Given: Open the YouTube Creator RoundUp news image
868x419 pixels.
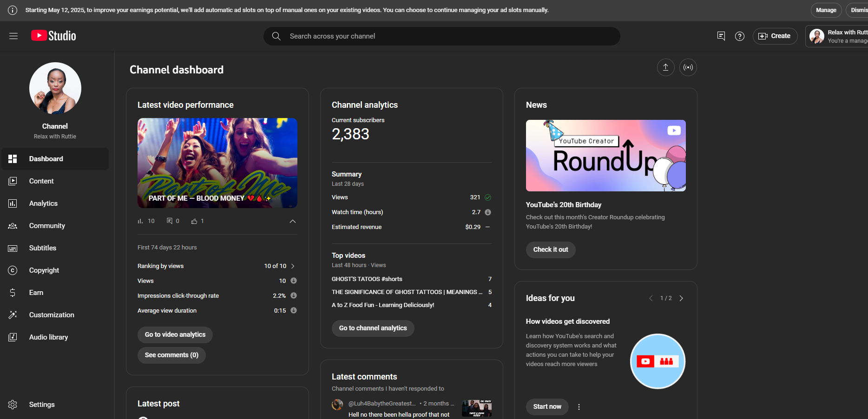Looking at the screenshot, I should coord(606,156).
